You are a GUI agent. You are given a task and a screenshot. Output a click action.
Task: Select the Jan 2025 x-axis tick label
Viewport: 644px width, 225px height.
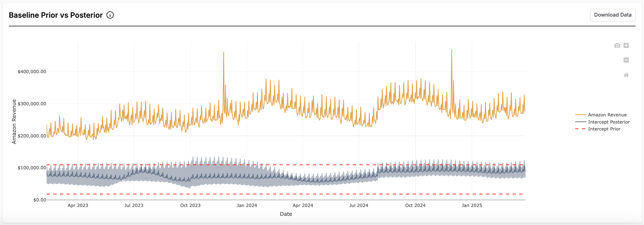pos(471,205)
